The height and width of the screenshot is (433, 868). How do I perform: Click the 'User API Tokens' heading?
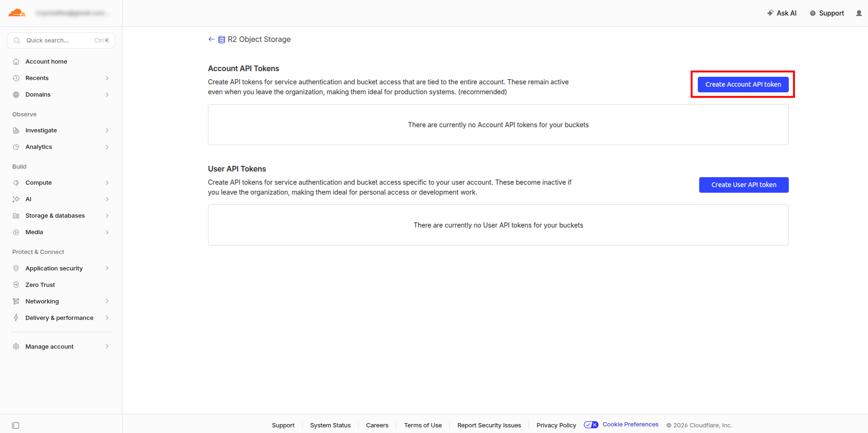coord(237,169)
